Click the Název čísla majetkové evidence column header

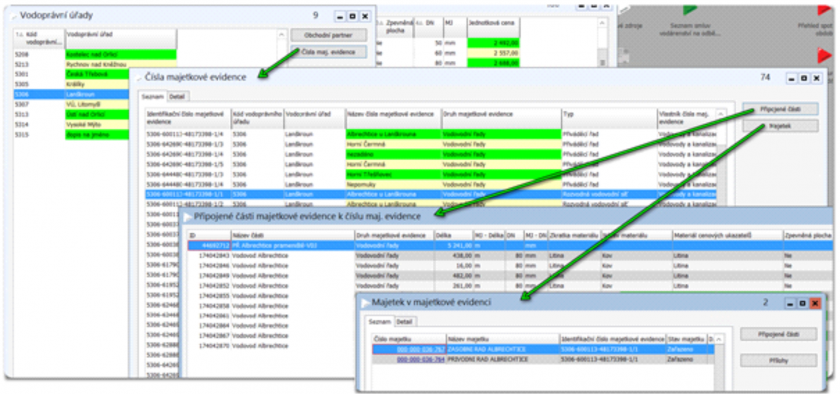(x=394, y=118)
